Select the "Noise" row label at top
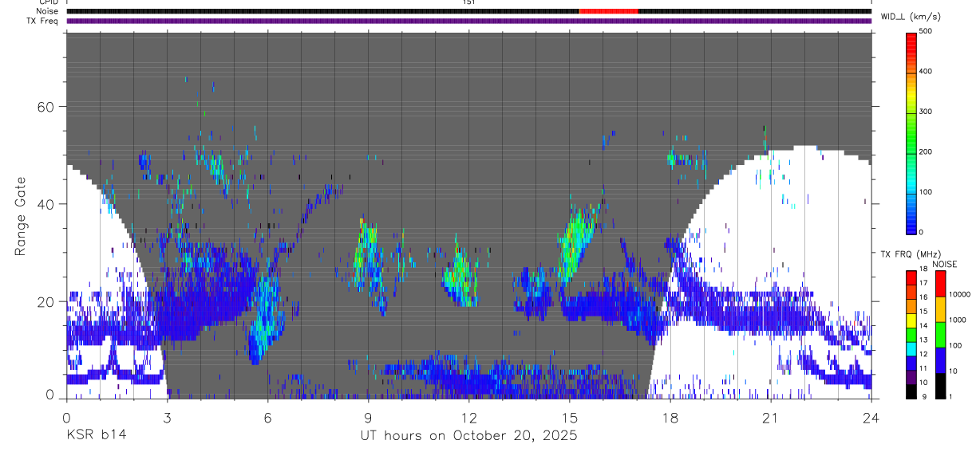Screen dimensions: 980x452 (48, 11)
